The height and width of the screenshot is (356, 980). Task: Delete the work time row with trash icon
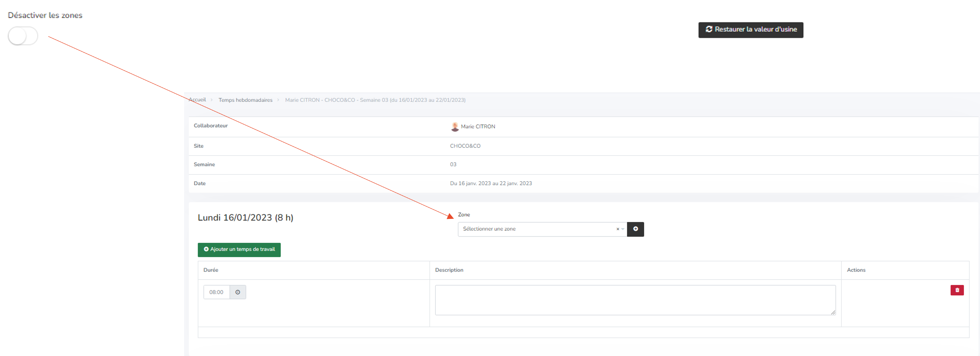(957, 290)
